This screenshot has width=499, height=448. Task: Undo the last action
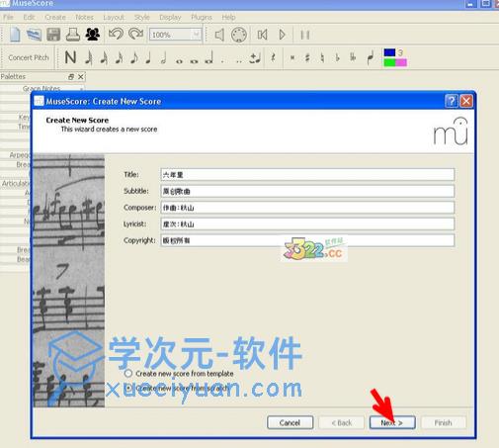click(116, 34)
